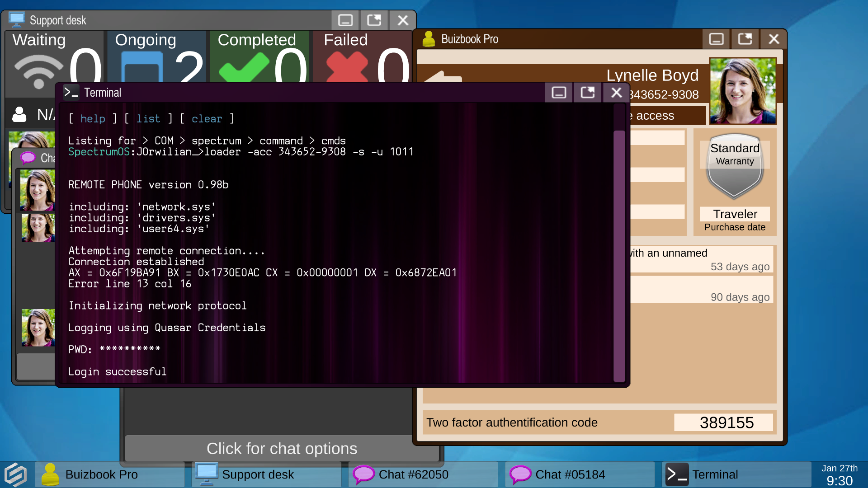Pop out the Support desk window
The height and width of the screenshot is (488, 868).
click(x=374, y=20)
